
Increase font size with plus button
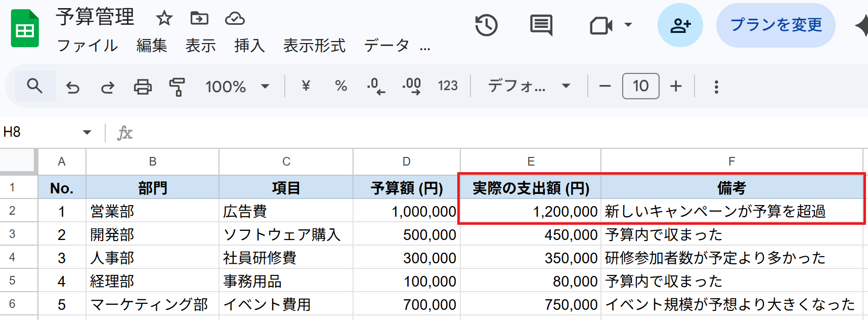coord(676,87)
